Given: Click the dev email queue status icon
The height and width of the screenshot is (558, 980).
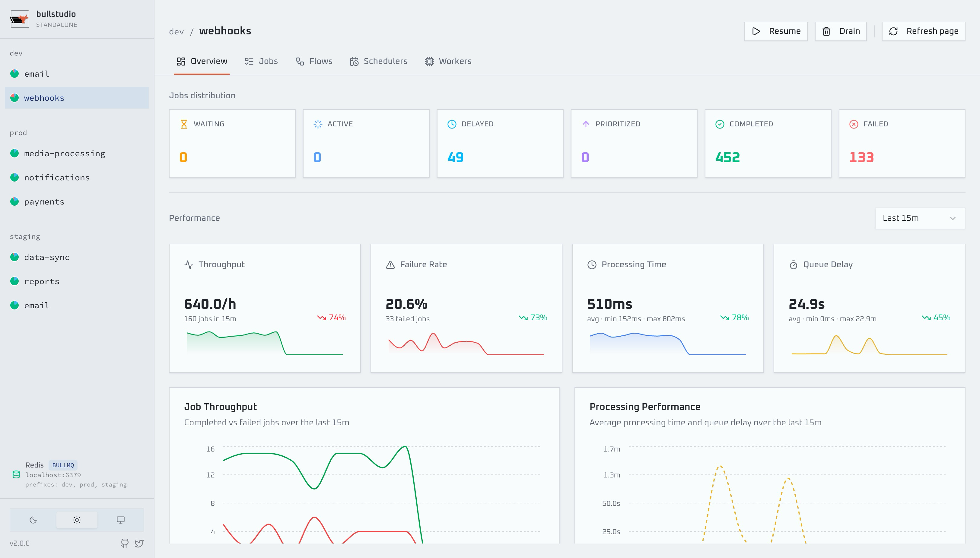Looking at the screenshot, I should [14, 74].
